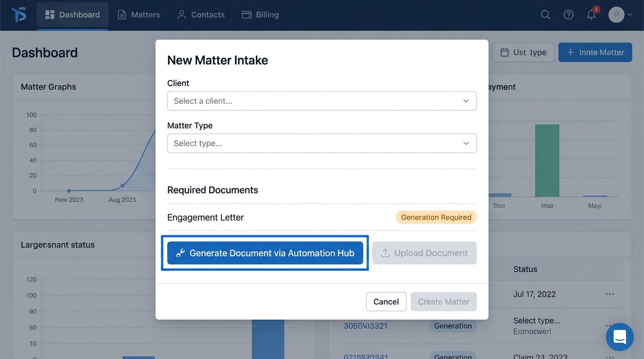This screenshot has width=644, height=359.
Task: Open the chat bubble in bottom corner
Action: 619,337
